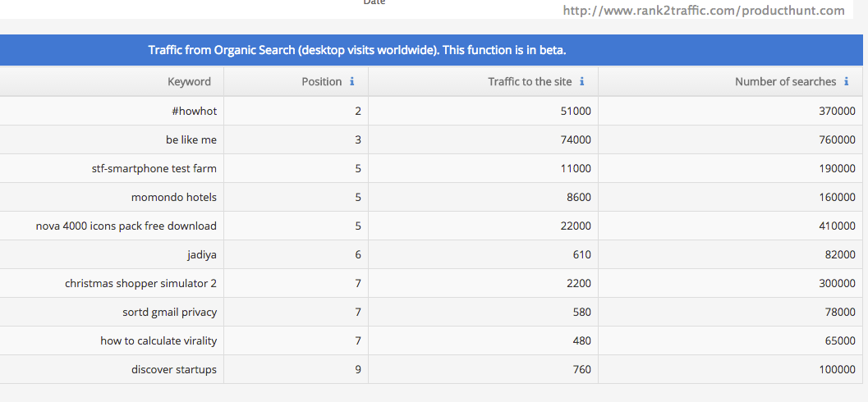Select the #howhot keyword cell
This screenshot has width=868, height=402.
point(195,111)
